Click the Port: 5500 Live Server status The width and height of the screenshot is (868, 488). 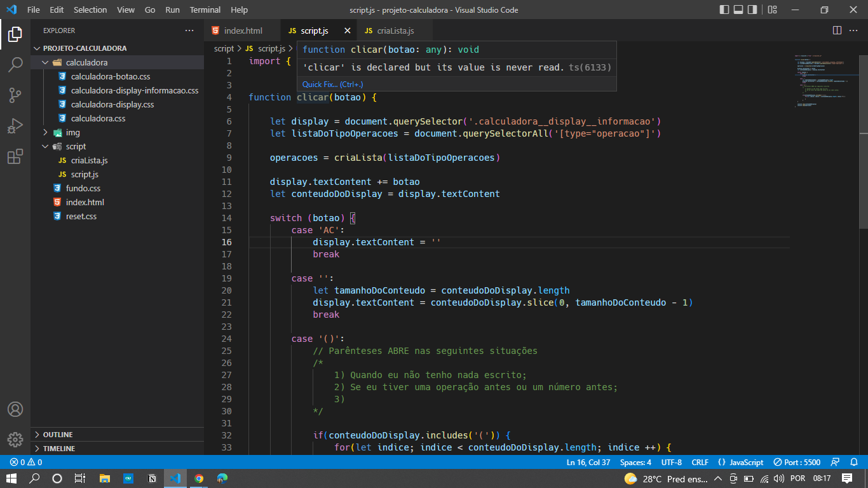pos(797,462)
